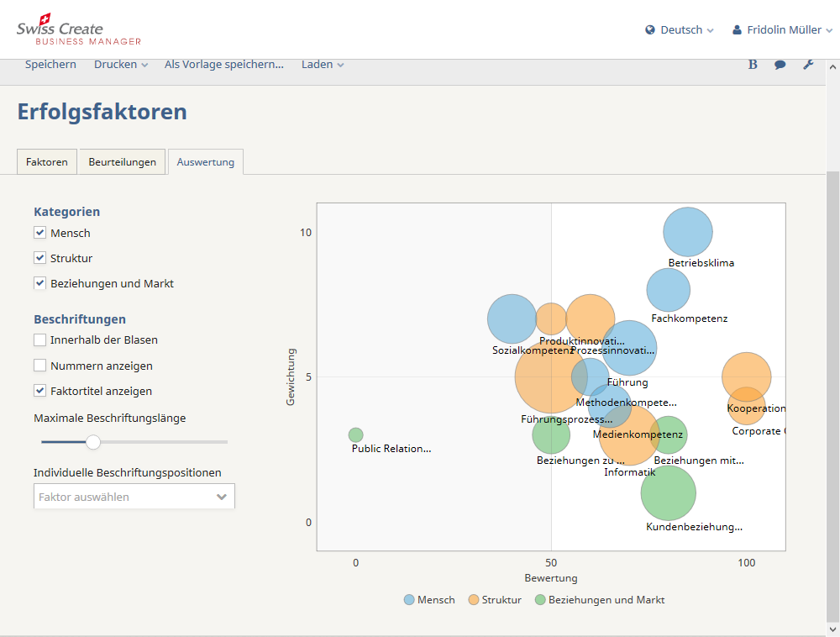Click the Speichern button

(x=50, y=65)
